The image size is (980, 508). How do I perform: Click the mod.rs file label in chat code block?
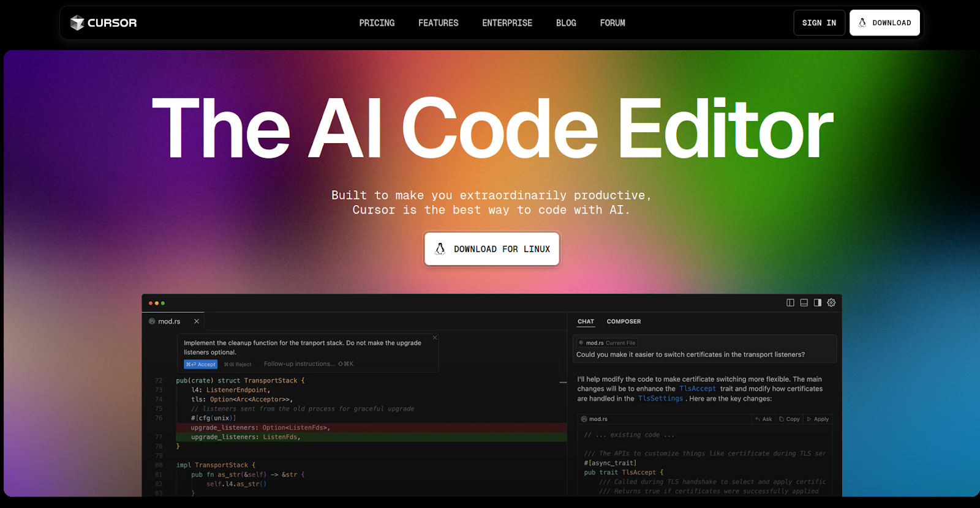[594, 419]
